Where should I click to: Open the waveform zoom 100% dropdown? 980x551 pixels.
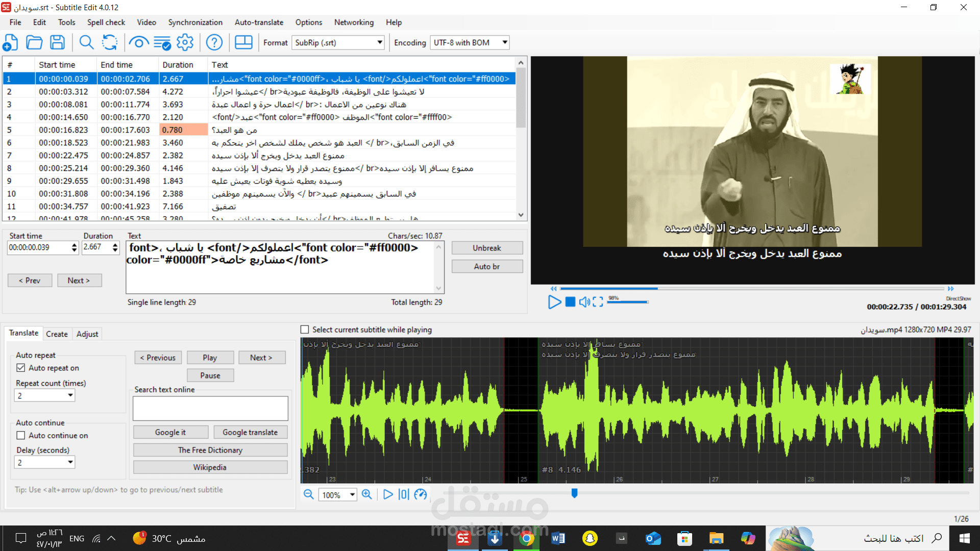click(x=352, y=495)
